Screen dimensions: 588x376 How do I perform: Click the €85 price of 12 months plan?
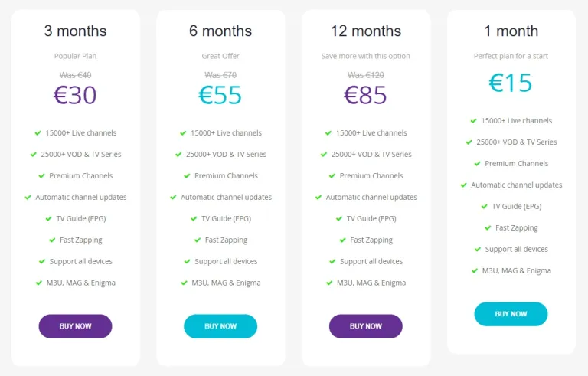point(365,95)
